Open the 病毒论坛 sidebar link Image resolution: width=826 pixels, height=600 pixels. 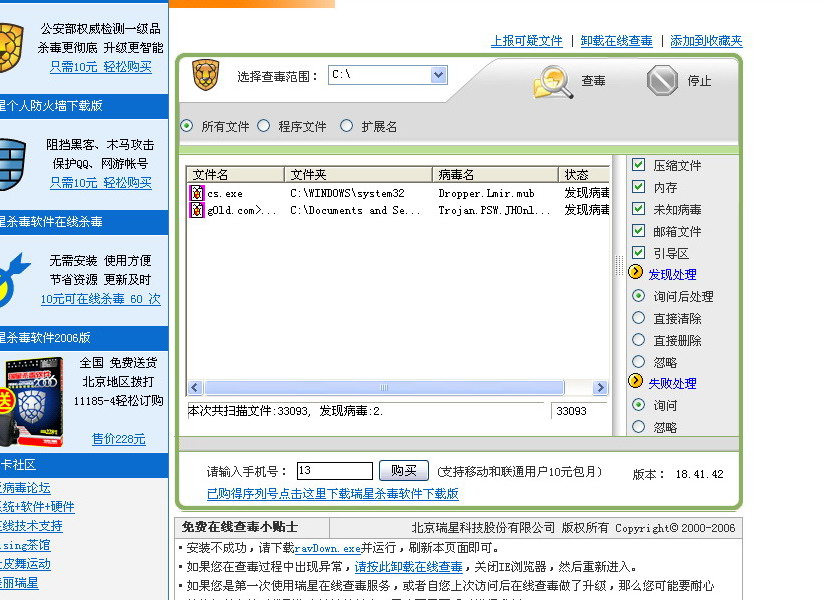point(25,488)
